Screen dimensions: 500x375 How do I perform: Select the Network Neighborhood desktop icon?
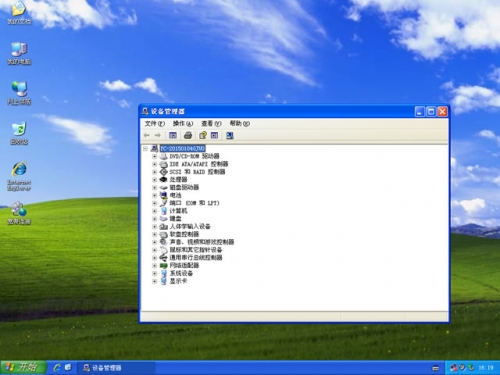19,93
